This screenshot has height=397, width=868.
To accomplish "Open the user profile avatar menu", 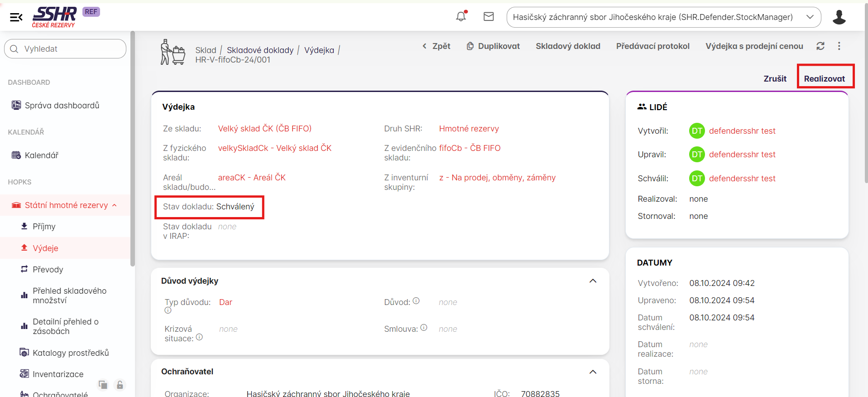I will [x=839, y=17].
